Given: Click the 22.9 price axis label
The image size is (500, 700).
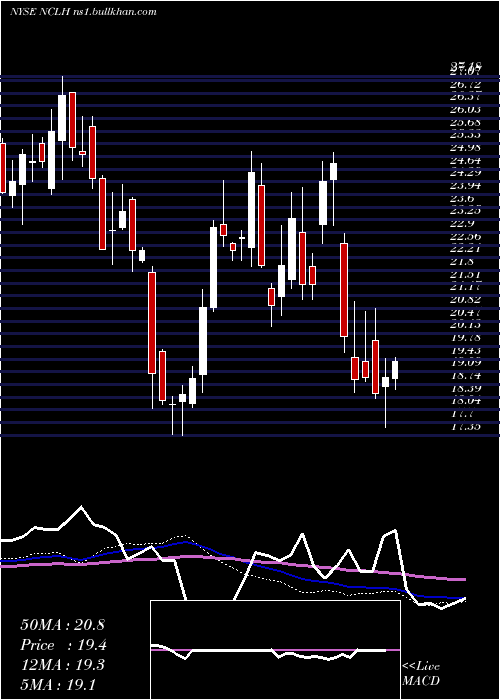Looking at the screenshot, I should tap(462, 223).
